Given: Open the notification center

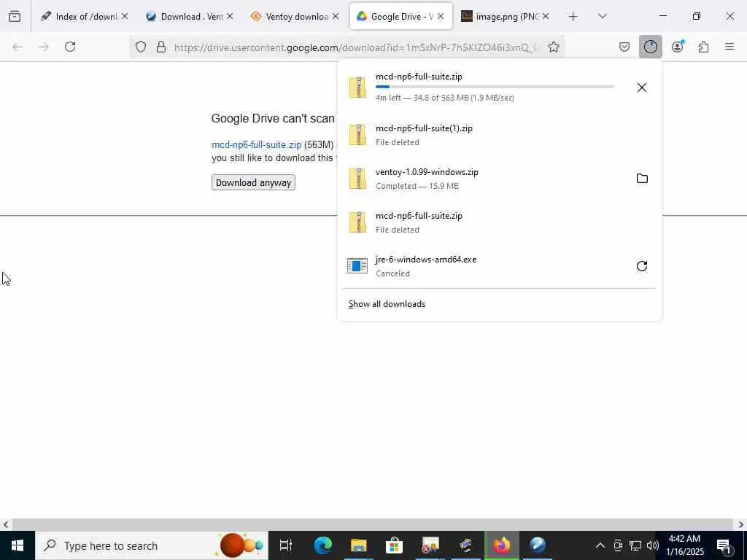Looking at the screenshot, I should click(x=724, y=545).
